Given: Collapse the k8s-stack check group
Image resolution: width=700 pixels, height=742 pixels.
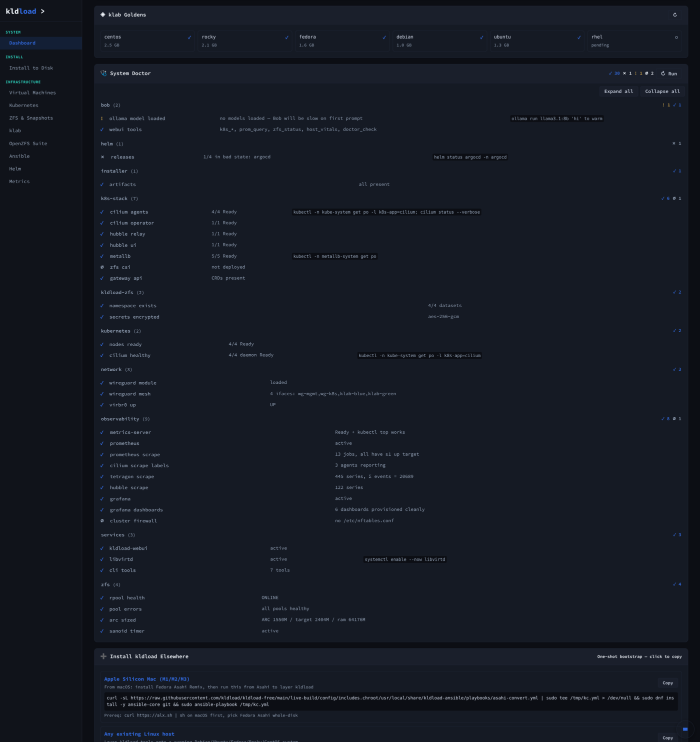Looking at the screenshot, I should pyautogui.click(x=391, y=199).
